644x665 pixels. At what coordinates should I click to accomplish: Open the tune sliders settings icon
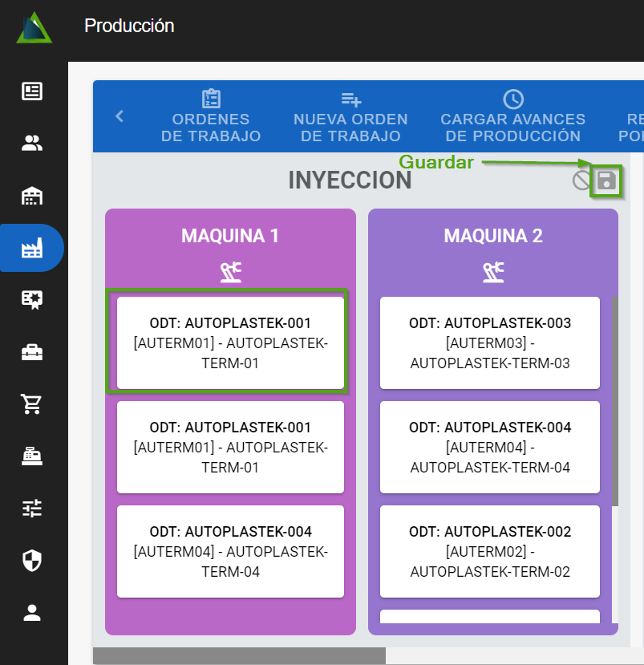32,509
